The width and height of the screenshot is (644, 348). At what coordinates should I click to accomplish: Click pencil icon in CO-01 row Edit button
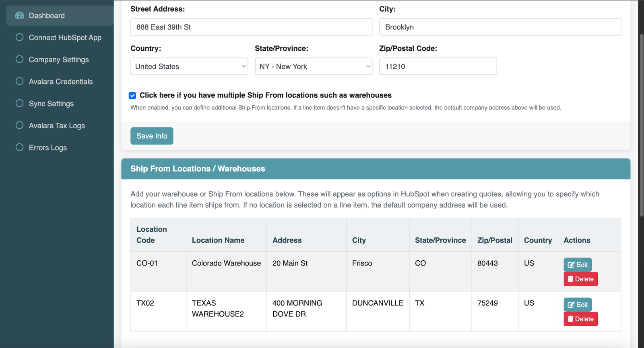[571, 265]
